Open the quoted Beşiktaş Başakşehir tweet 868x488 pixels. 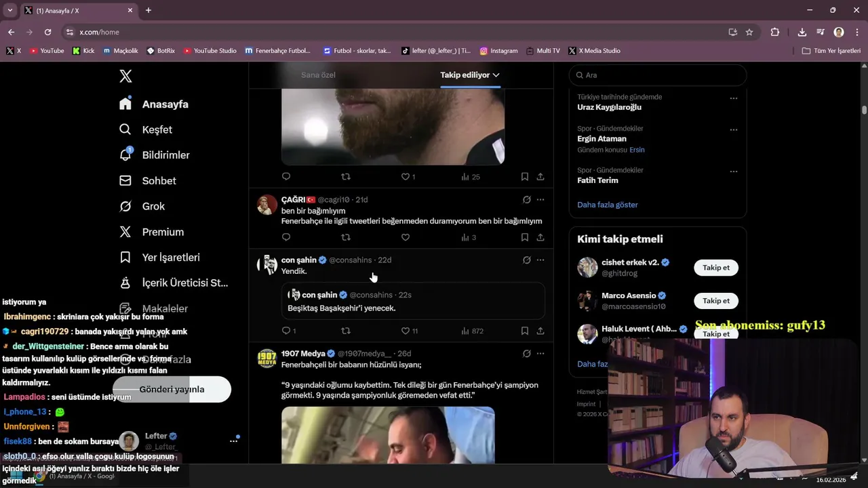tap(414, 301)
